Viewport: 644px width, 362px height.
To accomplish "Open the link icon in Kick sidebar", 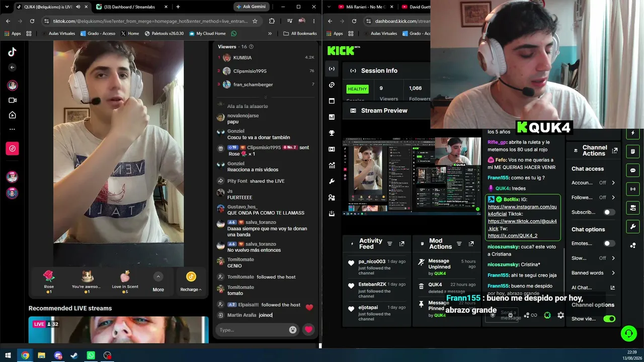I will click(332, 85).
